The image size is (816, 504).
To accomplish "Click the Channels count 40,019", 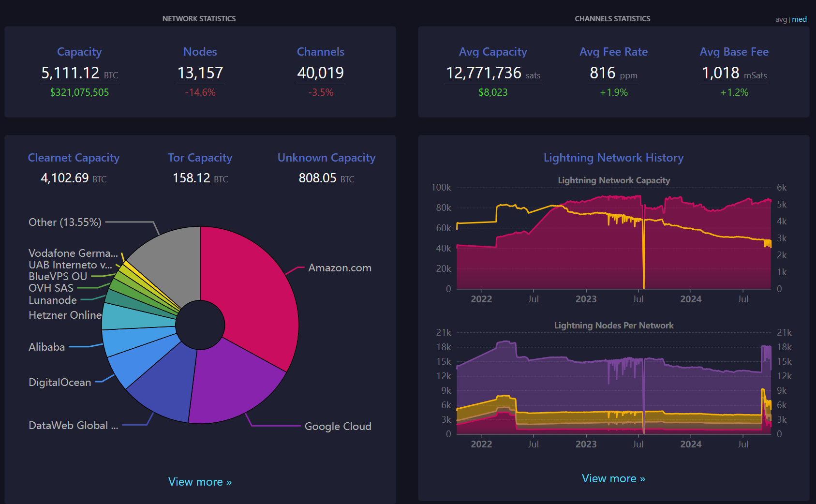I will coord(320,73).
